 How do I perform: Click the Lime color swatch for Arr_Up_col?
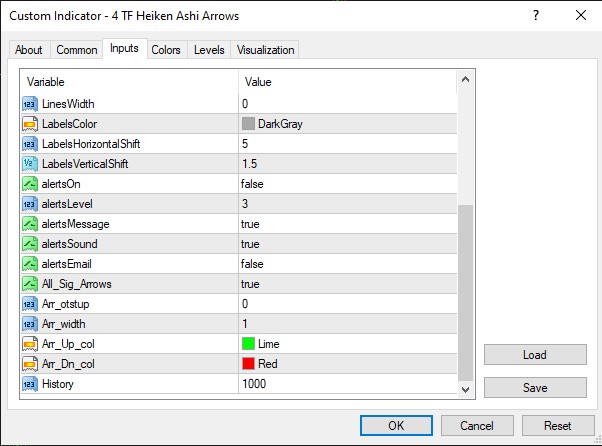(x=249, y=344)
